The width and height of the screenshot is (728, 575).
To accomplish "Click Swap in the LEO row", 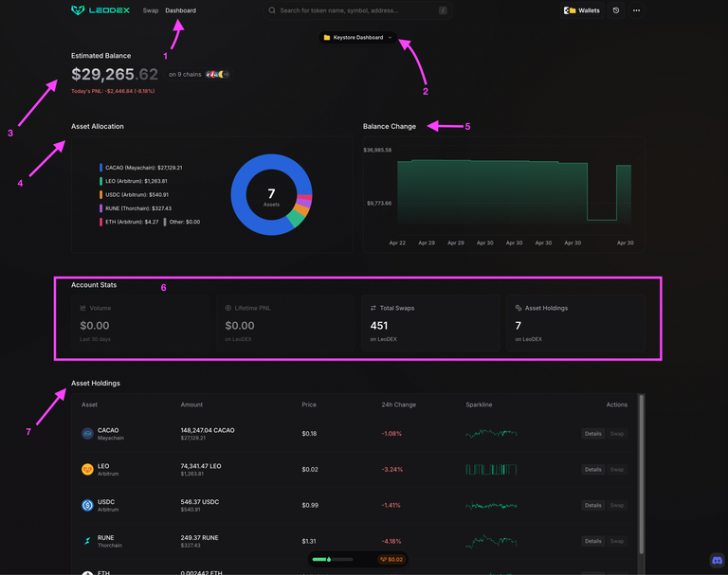I will pyautogui.click(x=617, y=469).
